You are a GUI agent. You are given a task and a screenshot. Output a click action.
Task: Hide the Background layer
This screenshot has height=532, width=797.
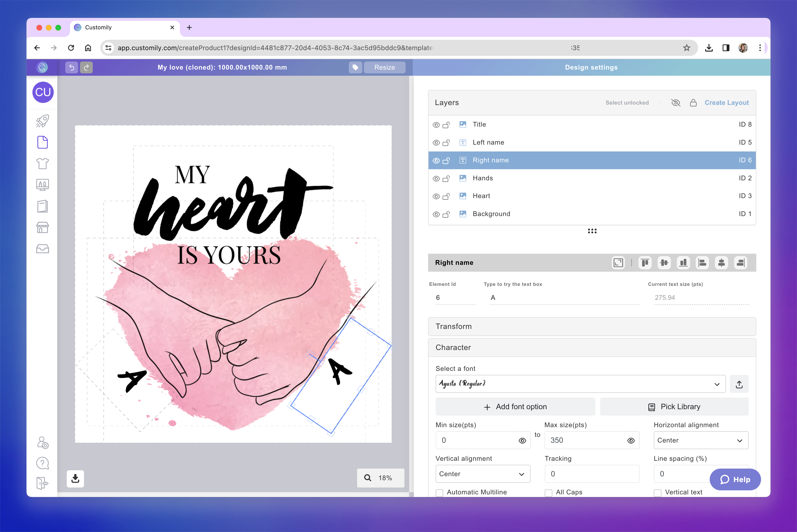point(436,214)
